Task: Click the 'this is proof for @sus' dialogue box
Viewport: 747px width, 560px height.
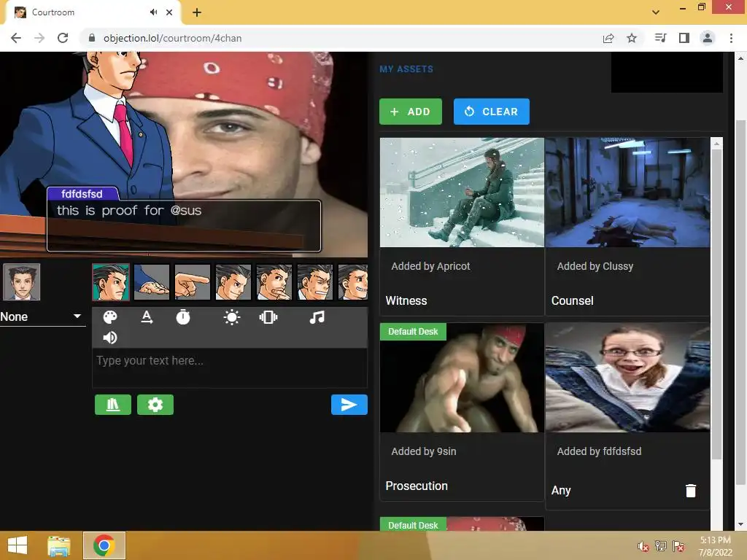Action: click(x=184, y=226)
